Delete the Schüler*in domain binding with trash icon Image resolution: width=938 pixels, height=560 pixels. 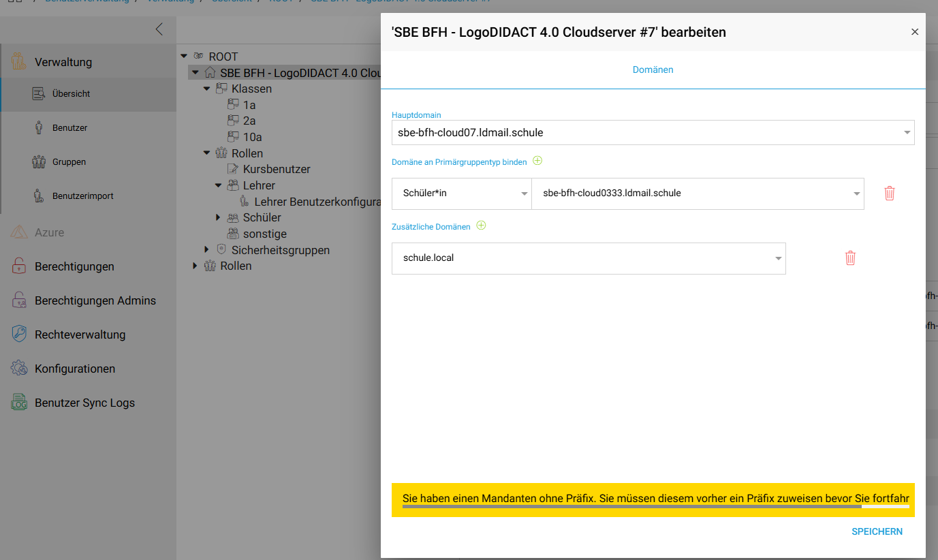click(889, 193)
